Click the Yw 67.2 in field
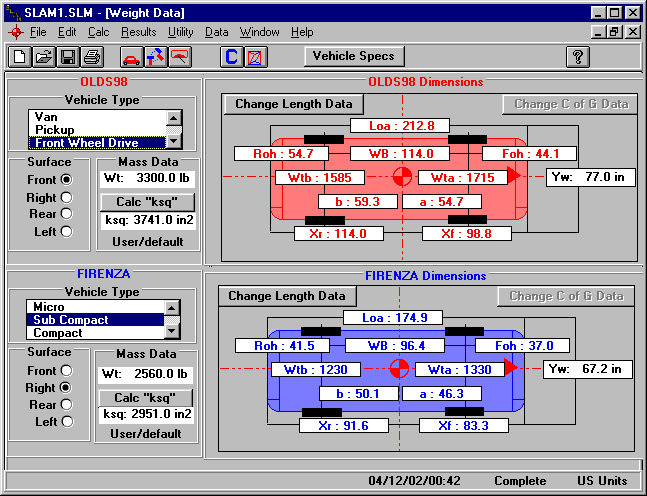647x496 pixels. [588, 369]
